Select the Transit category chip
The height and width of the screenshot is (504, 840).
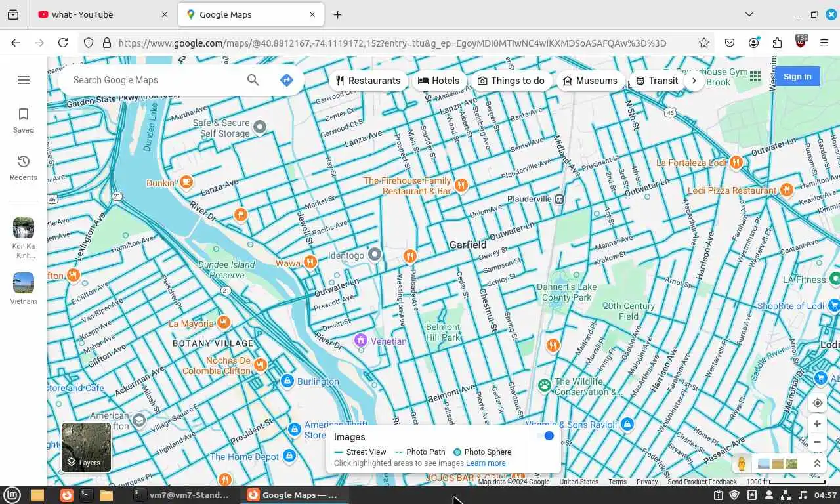click(x=657, y=81)
